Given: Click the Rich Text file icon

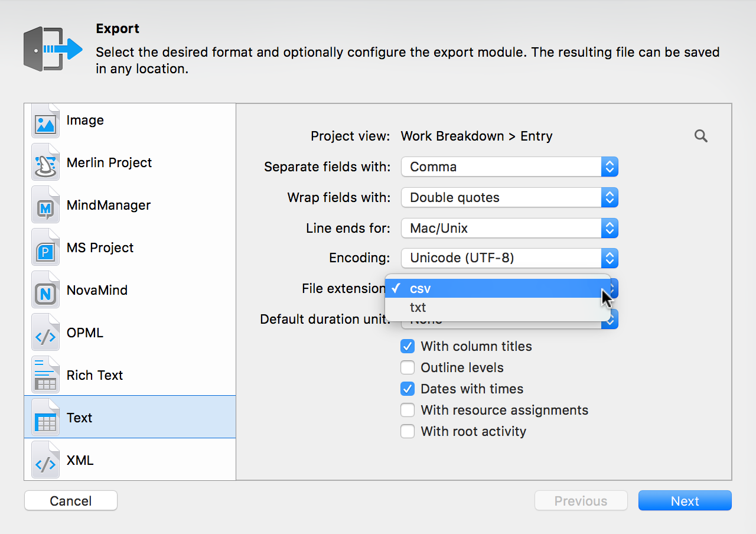Looking at the screenshot, I should [x=45, y=375].
